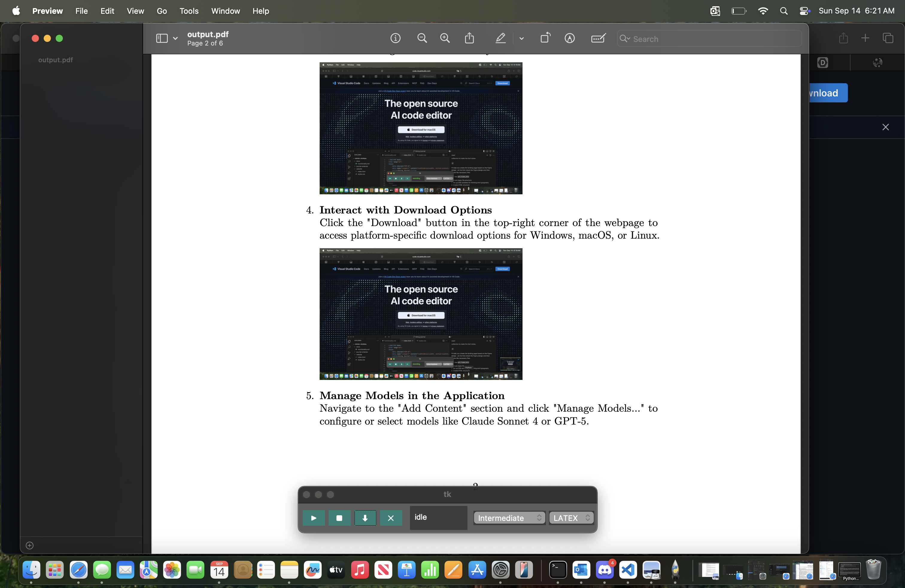Expand the sidebar view options chevron
This screenshot has width=905, height=588.
175,38
